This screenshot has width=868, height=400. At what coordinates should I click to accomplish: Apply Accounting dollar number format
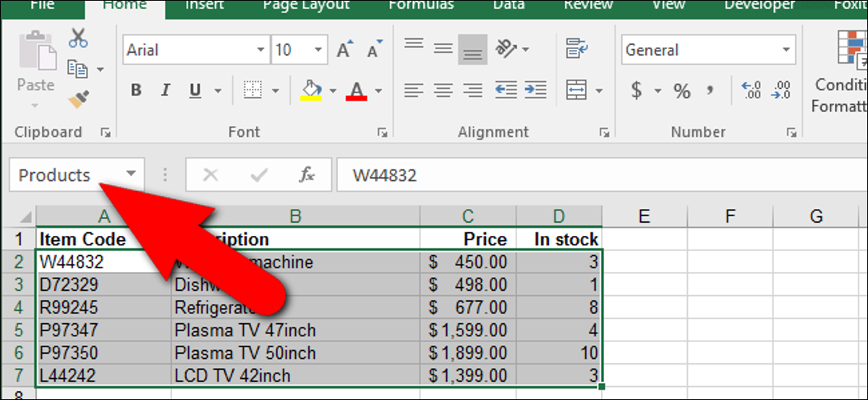coord(636,90)
